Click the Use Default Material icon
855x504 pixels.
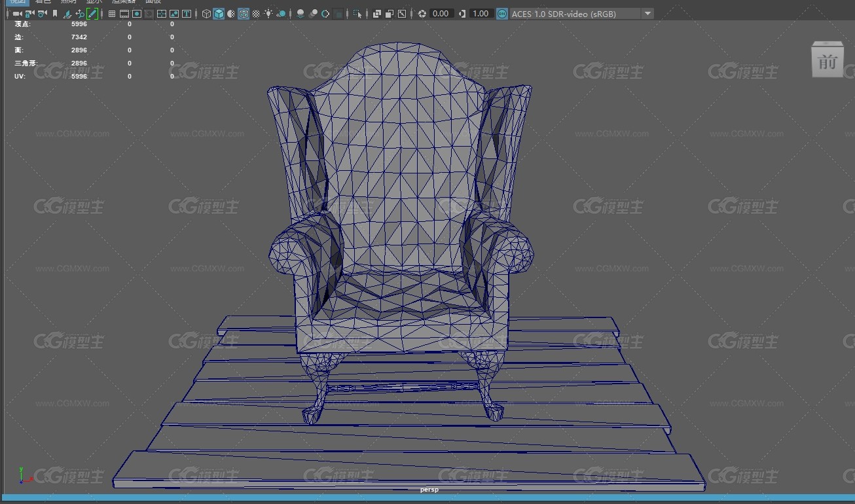tap(231, 13)
